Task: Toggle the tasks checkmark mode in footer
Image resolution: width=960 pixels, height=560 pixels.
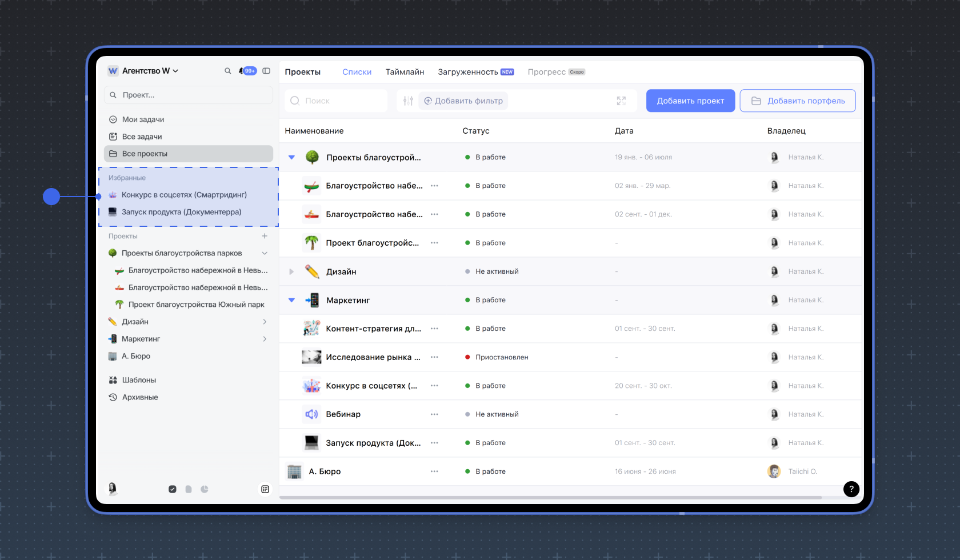Action: point(173,489)
